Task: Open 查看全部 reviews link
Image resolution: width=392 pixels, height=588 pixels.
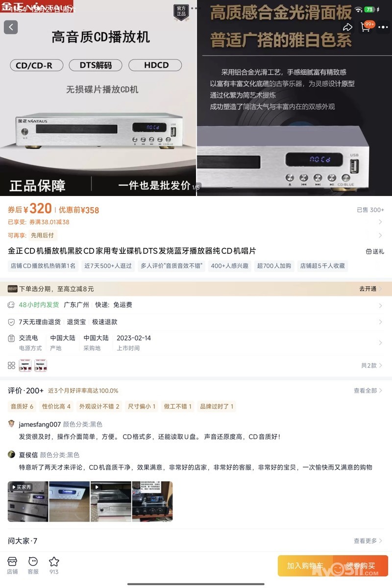Action: coord(368,391)
